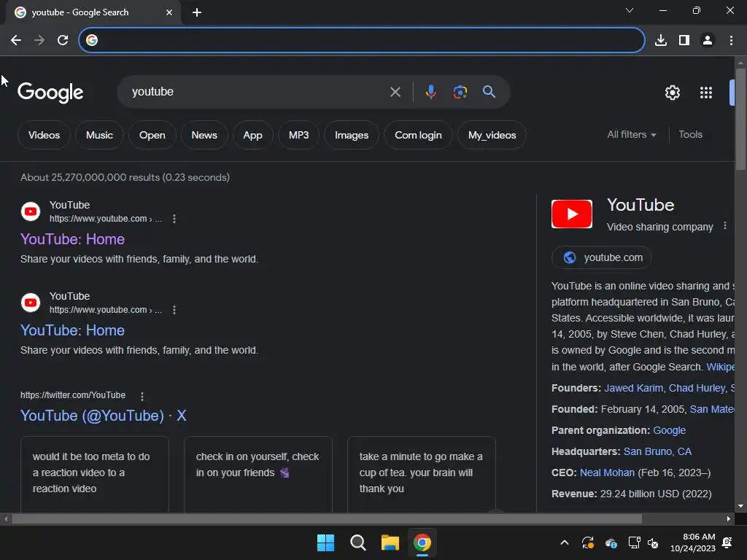
Task: Open the Windows Start menu
Action: [326, 542]
